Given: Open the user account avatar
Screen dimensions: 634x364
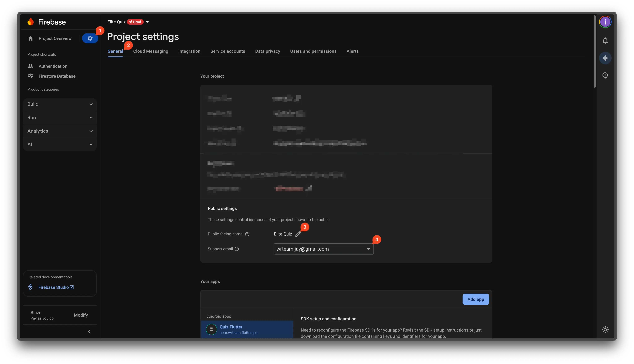Looking at the screenshot, I should tap(605, 22).
